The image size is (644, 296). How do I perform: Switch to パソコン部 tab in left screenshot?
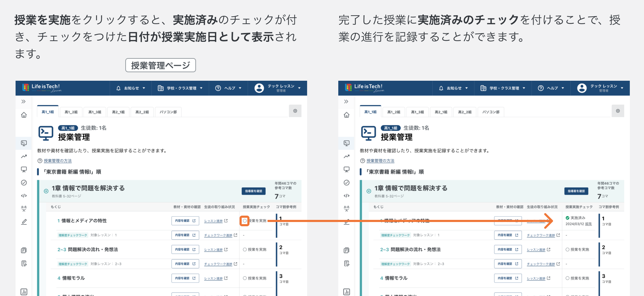168,112
